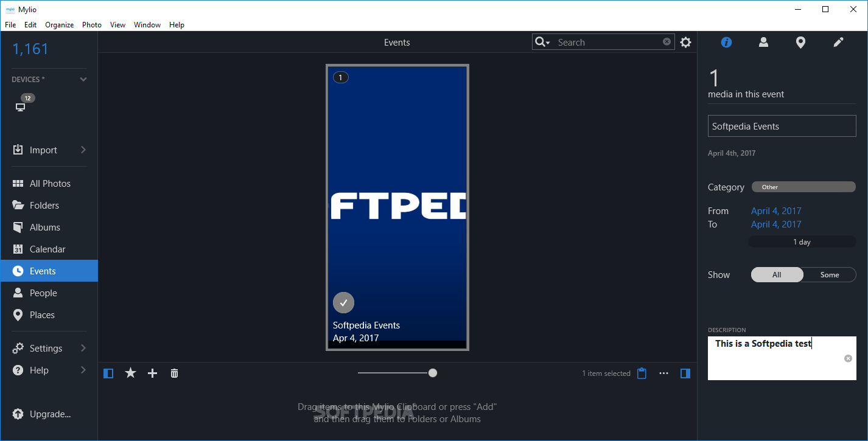
Task: Click the computer device icon with 12 badge
Action: pyautogui.click(x=20, y=107)
